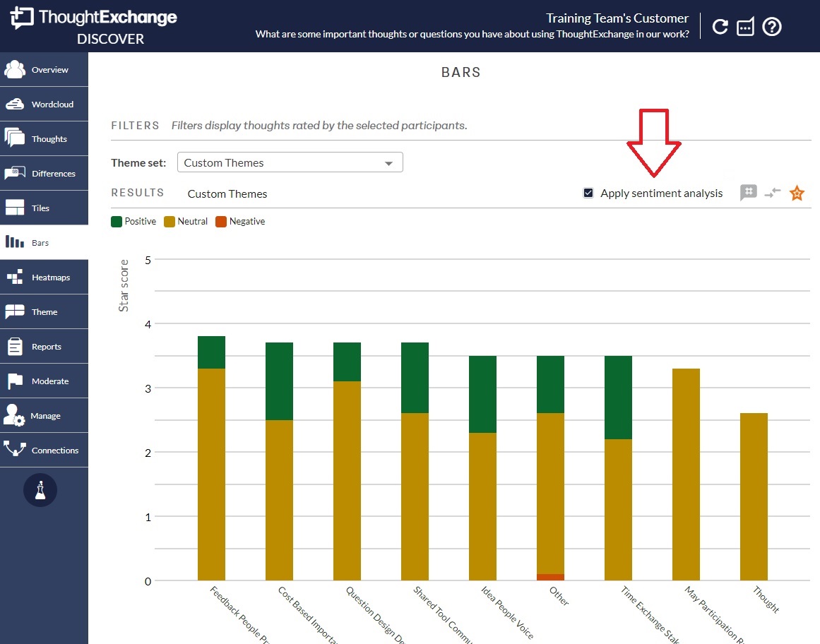The width and height of the screenshot is (820, 644).
Task: Select the Manage label in sidebar
Action: [45, 416]
